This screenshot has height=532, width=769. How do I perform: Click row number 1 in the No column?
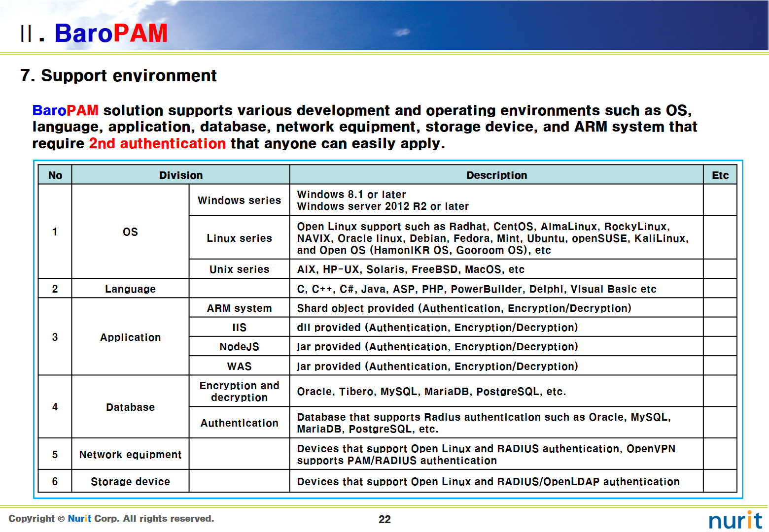pyautogui.click(x=55, y=232)
